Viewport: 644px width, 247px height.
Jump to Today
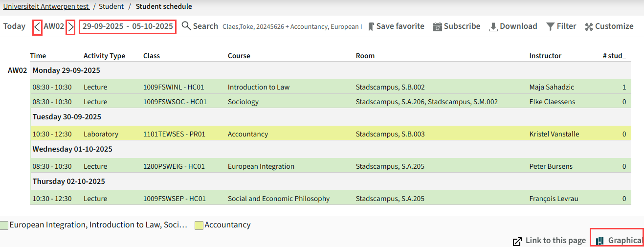click(x=14, y=26)
